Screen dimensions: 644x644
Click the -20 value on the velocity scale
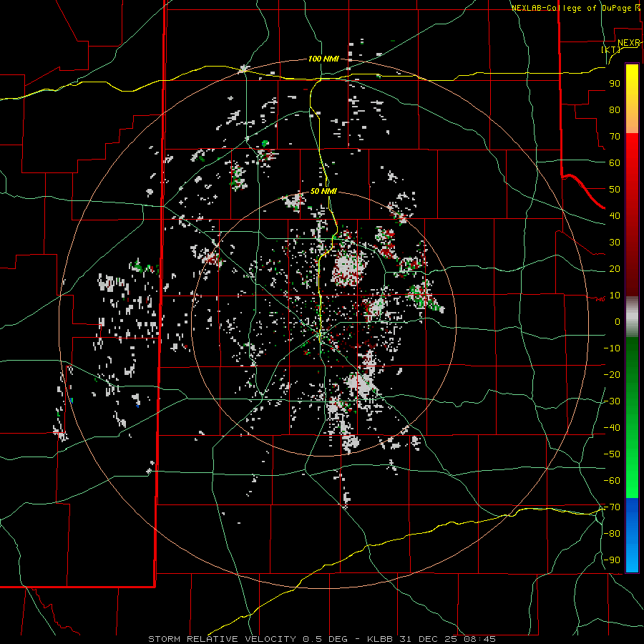pos(612,374)
